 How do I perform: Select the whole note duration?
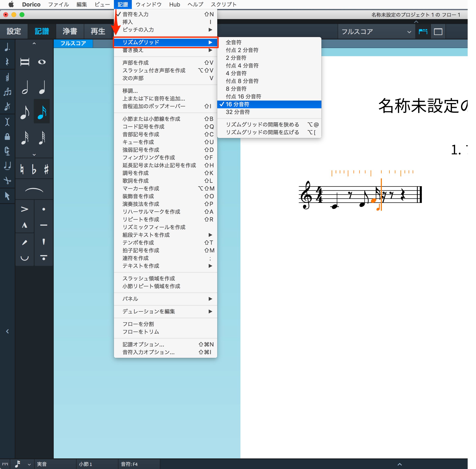point(42,62)
